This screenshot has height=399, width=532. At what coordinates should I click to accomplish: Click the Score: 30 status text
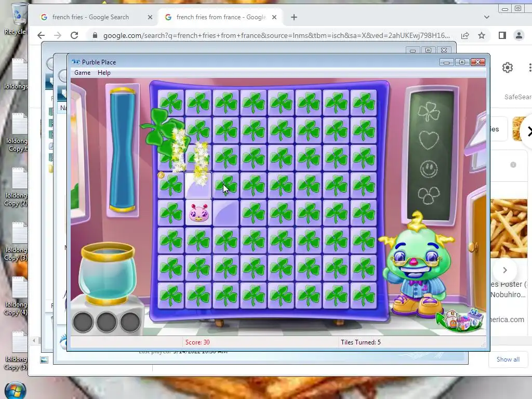point(197,342)
